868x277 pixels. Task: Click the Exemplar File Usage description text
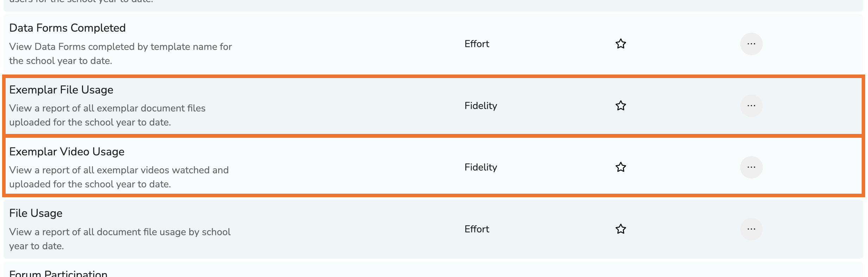point(107,115)
